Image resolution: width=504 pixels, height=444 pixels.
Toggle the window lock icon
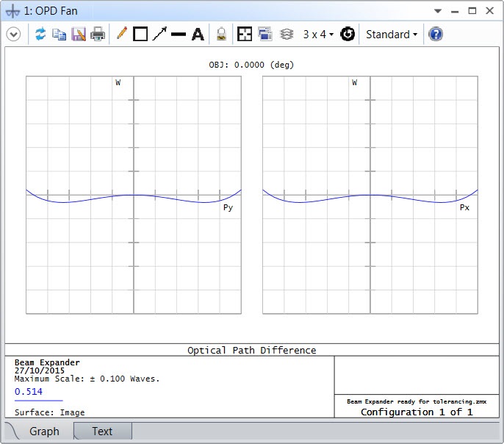pos(221,34)
